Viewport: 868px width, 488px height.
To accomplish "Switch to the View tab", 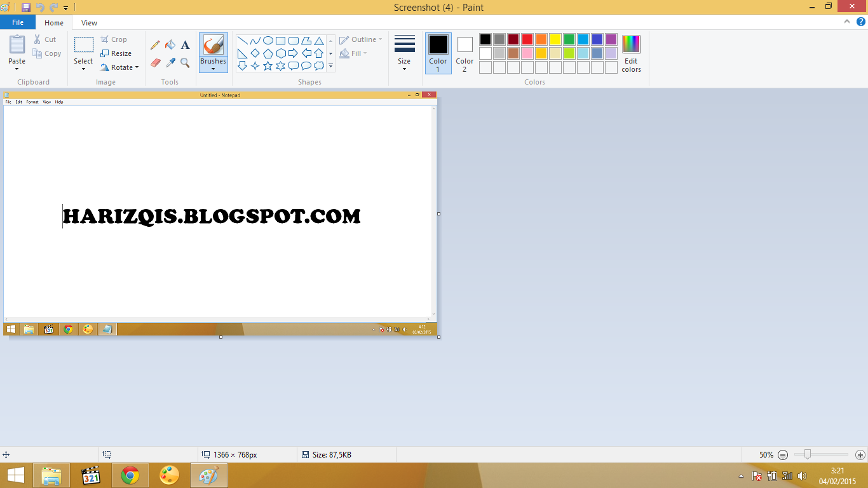I will click(x=89, y=22).
